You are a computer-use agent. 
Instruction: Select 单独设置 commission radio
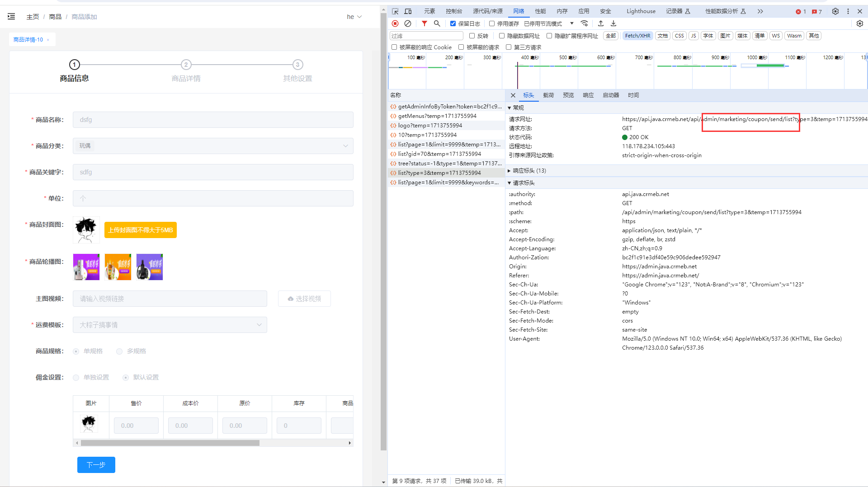[x=76, y=378]
